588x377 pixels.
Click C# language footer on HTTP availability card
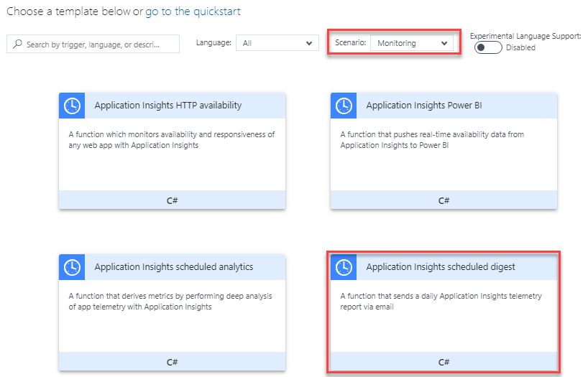[172, 200]
